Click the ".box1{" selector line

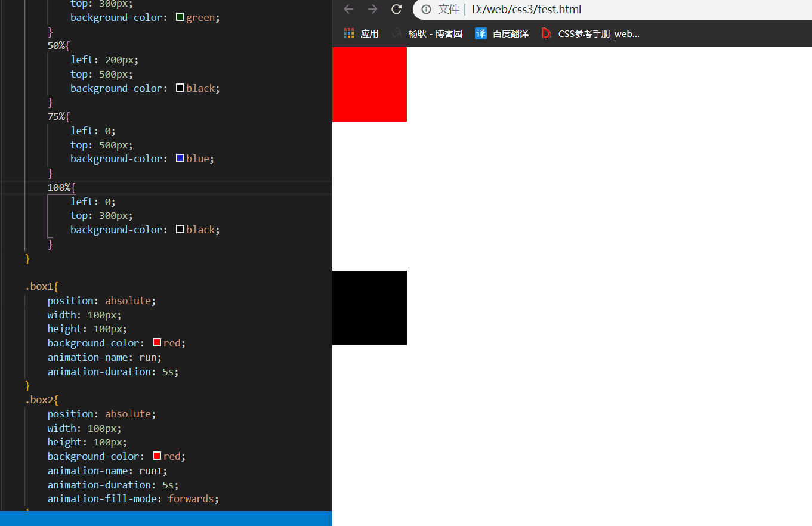click(x=42, y=286)
